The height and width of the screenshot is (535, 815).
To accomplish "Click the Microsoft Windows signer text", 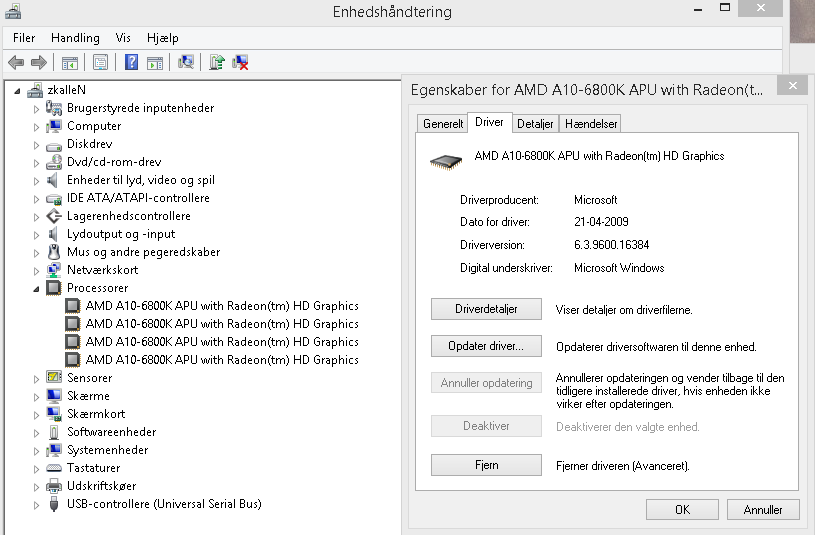I will pos(619,268).
